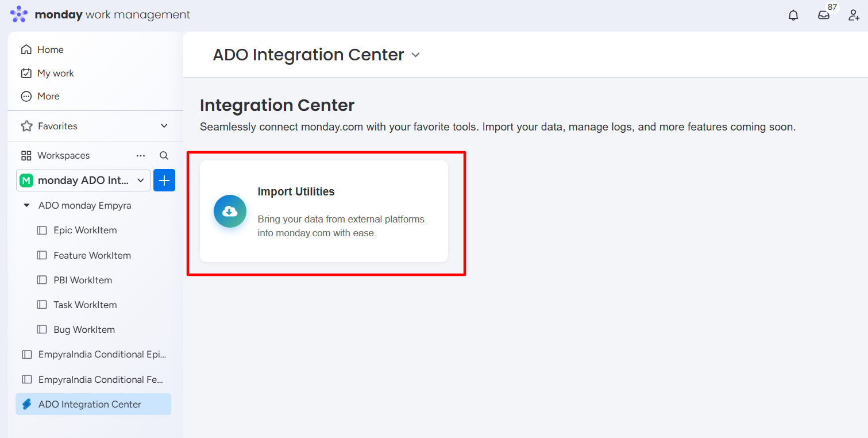Click the EmpyraIndia Conditional Epi board icon
The width and height of the screenshot is (868, 438).
point(27,354)
